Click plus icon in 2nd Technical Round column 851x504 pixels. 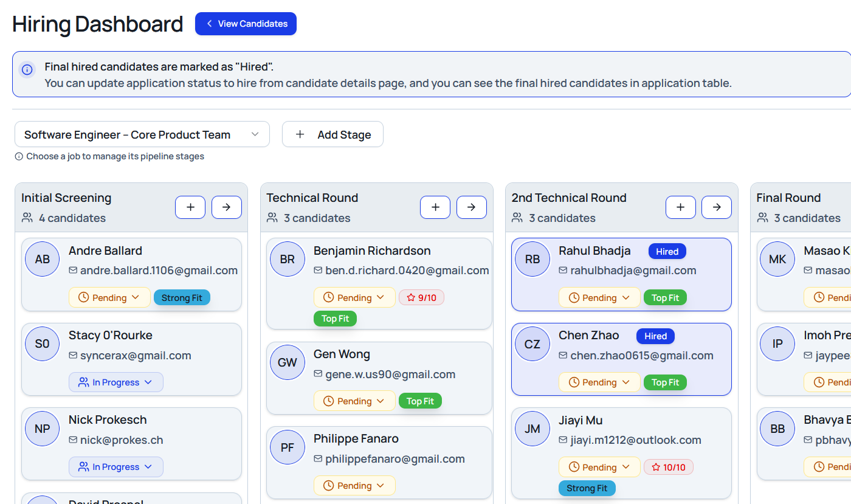coord(680,207)
